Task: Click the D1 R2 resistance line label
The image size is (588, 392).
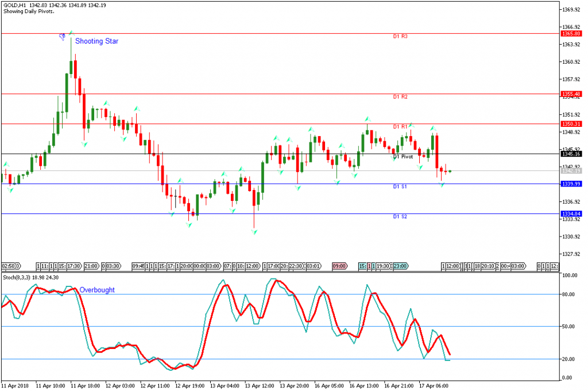Action: pos(400,97)
